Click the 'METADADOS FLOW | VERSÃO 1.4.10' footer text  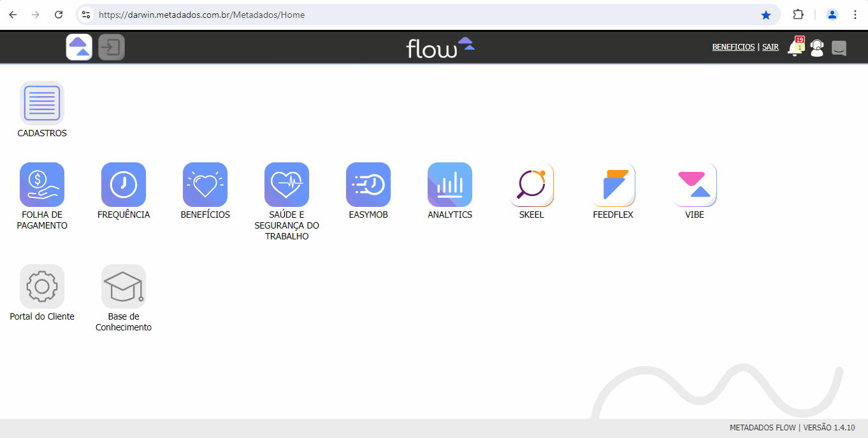pos(792,428)
